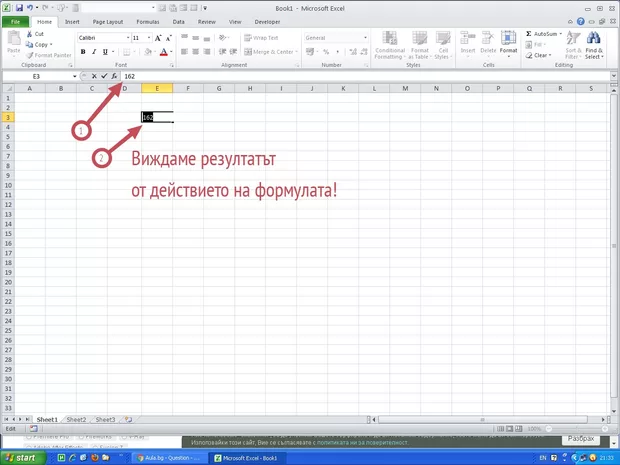The image size is (620, 465).
Task: Decrease font size with the small A
Action: point(168,38)
